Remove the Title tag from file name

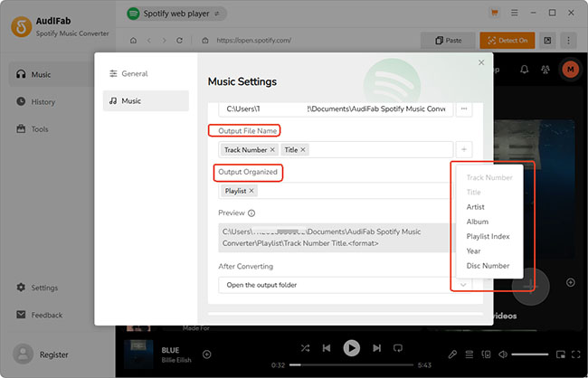303,149
